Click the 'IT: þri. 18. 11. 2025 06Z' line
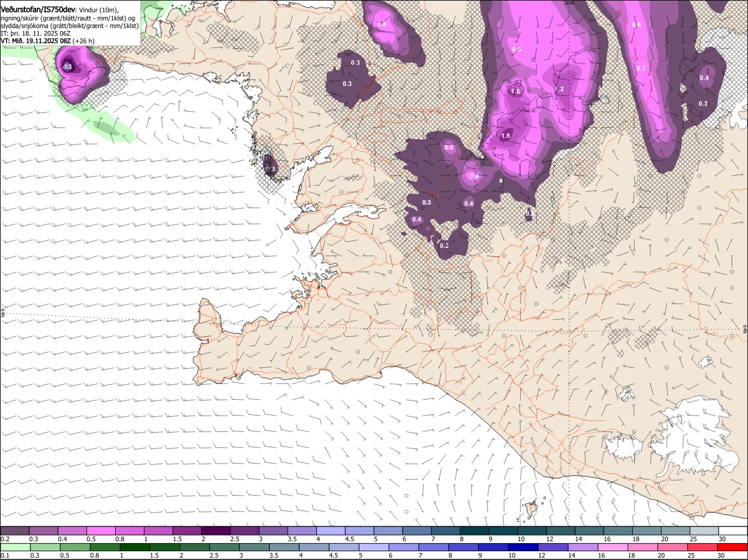The width and height of the screenshot is (748, 560). (36, 33)
